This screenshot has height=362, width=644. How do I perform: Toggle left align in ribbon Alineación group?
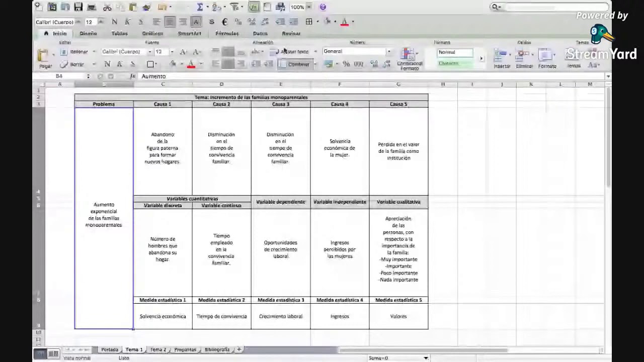coord(215,64)
